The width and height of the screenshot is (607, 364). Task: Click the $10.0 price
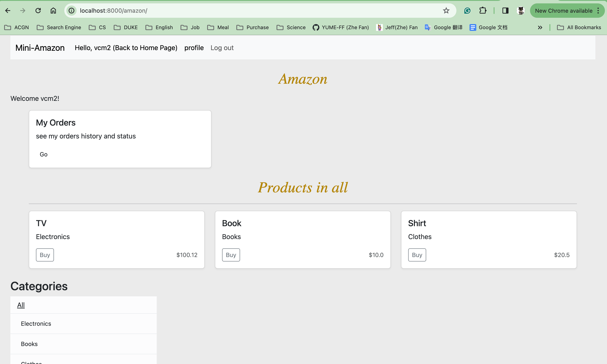coord(376,255)
